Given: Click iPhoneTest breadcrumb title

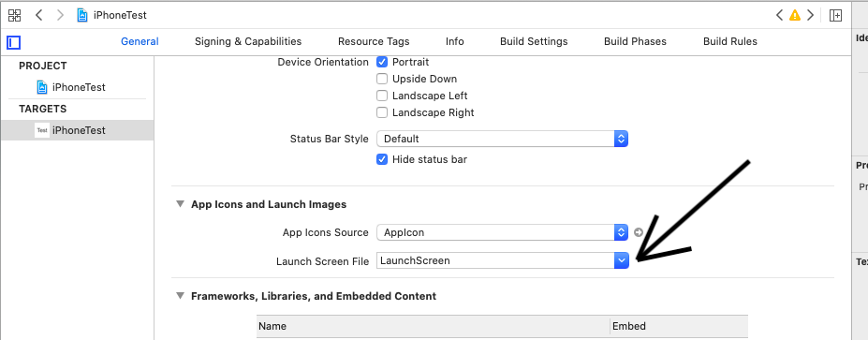Looking at the screenshot, I should [120, 15].
